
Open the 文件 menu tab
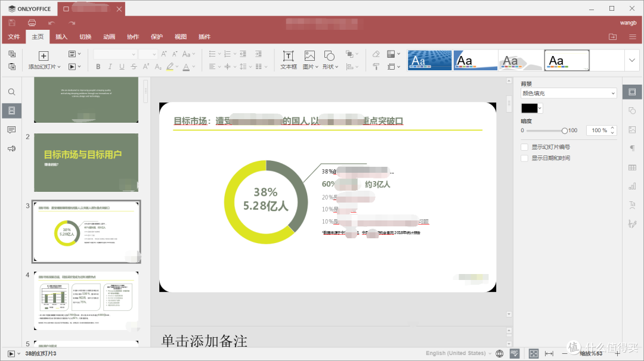coord(14,37)
